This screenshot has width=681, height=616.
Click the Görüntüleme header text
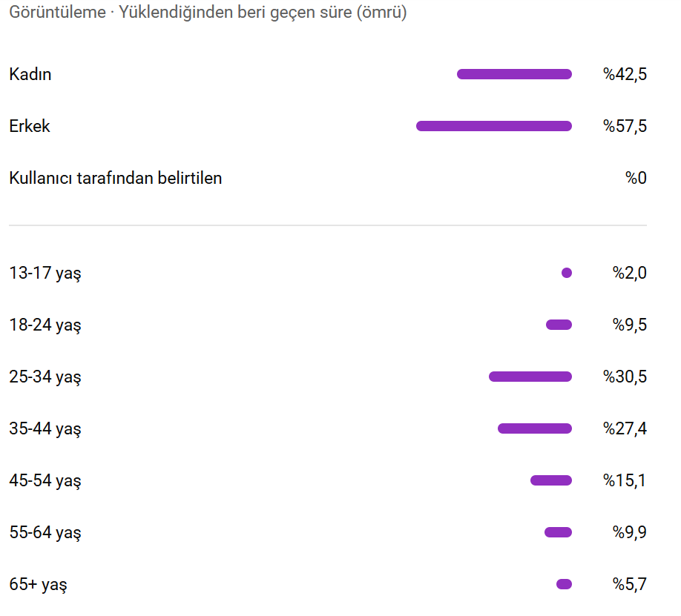click(57, 12)
